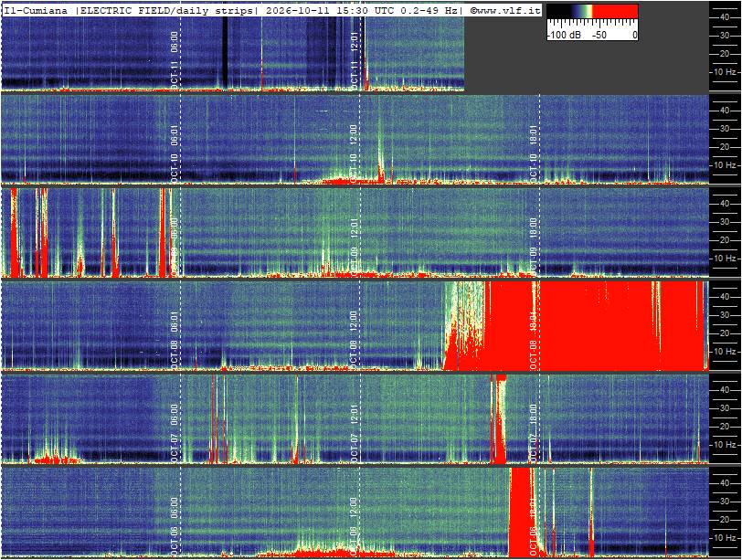Select the OCT-07 12:01 time marker
The width and height of the screenshot is (742, 560).
coord(354,433)
